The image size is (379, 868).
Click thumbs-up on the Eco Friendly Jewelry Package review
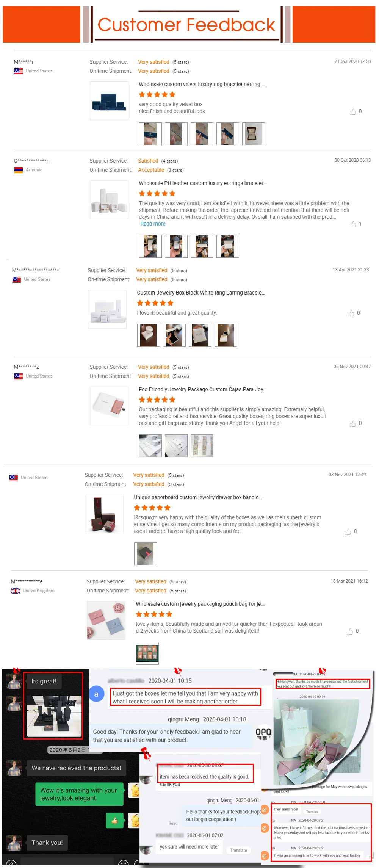coord(353,424)
